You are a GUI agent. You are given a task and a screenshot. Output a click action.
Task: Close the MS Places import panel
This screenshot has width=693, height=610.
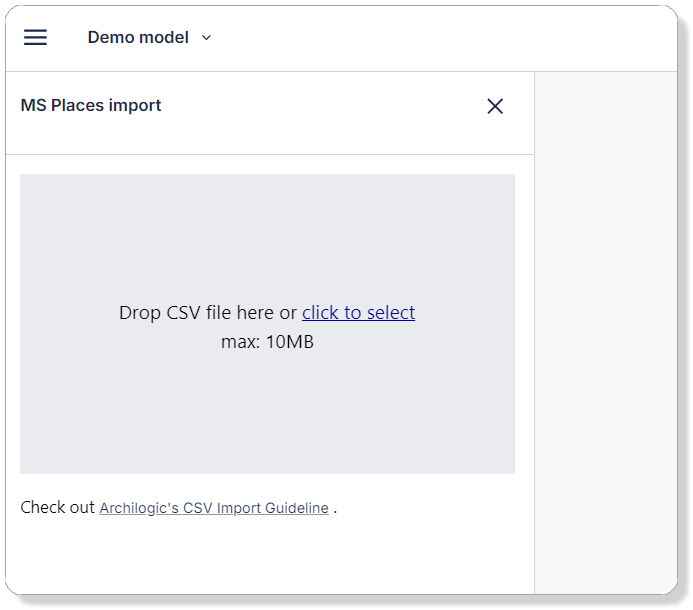494,106
